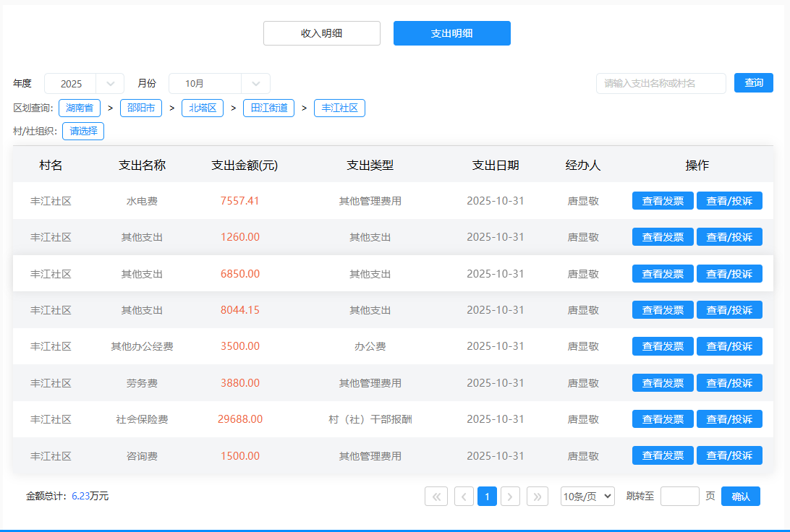790x532 pixels.
Task: Click the 查询 search button
Action: pos(754,83)
